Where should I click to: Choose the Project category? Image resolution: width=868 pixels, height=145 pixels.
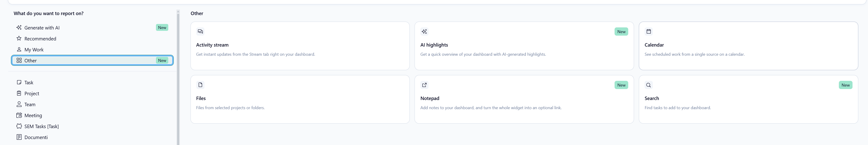pyautogui.click(x=32, y=94)
